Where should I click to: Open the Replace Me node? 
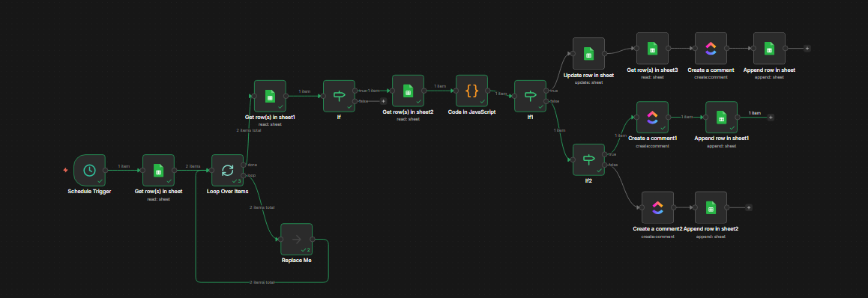pos(296,240)
